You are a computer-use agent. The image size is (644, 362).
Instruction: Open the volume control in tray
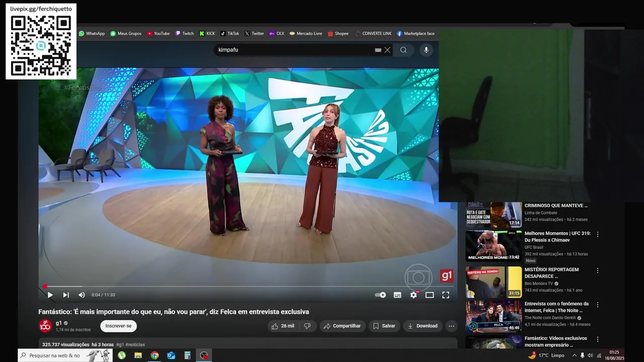pos(590,355)
